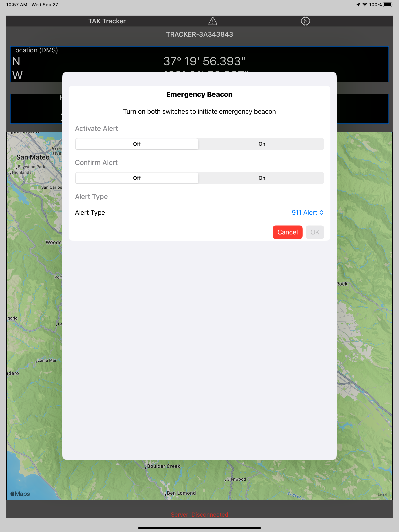Click the Highlands map label

tap(22, 173)
